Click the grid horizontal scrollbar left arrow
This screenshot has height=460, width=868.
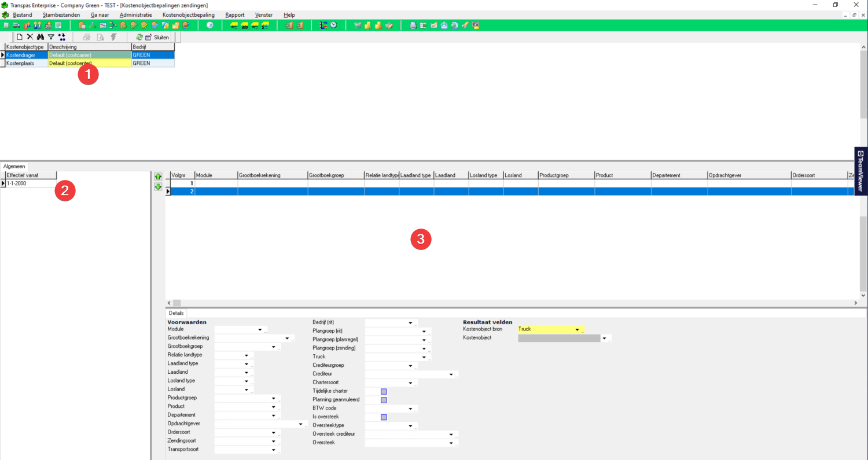point(169,303)
